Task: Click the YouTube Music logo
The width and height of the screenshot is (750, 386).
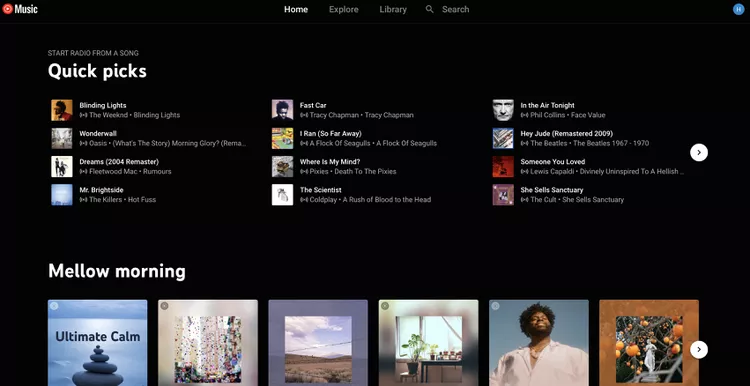Action: [20, 9]
